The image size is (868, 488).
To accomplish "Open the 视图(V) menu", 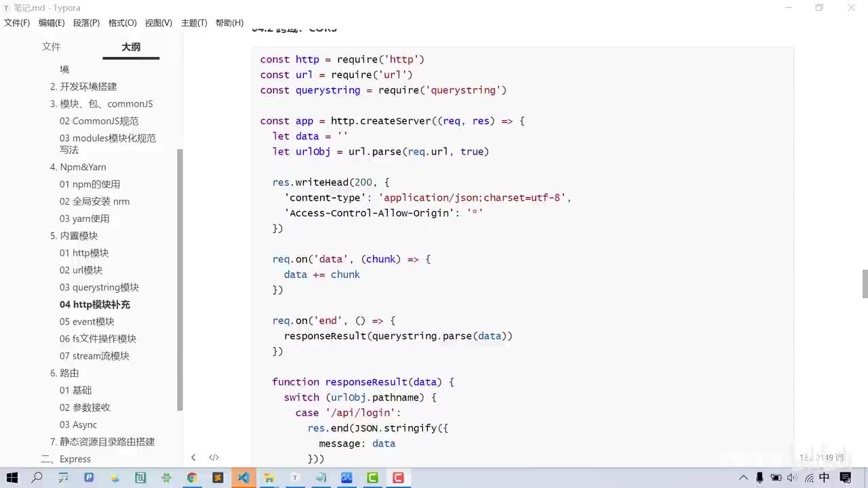I will (x=158, y=23).
